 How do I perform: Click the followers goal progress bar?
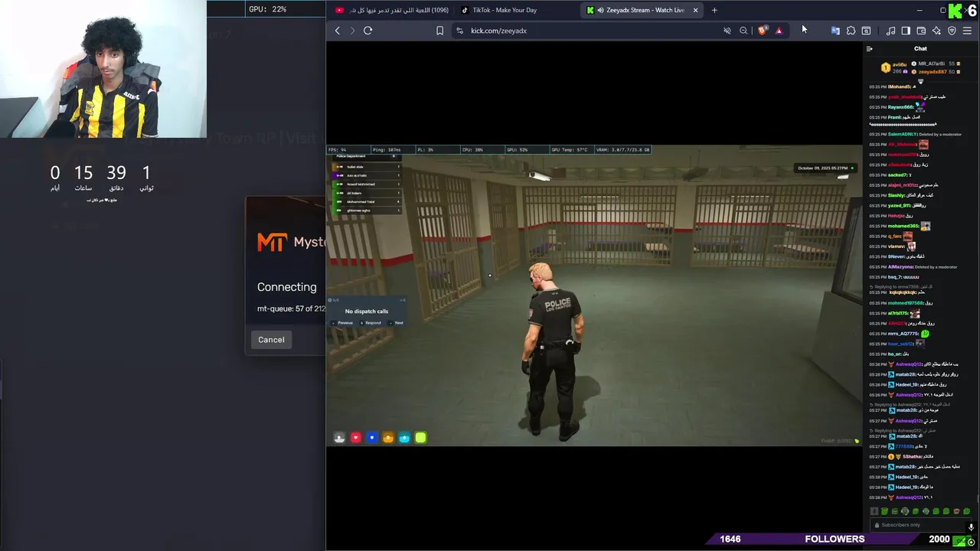pyautogui.click(x=835, y=539)
